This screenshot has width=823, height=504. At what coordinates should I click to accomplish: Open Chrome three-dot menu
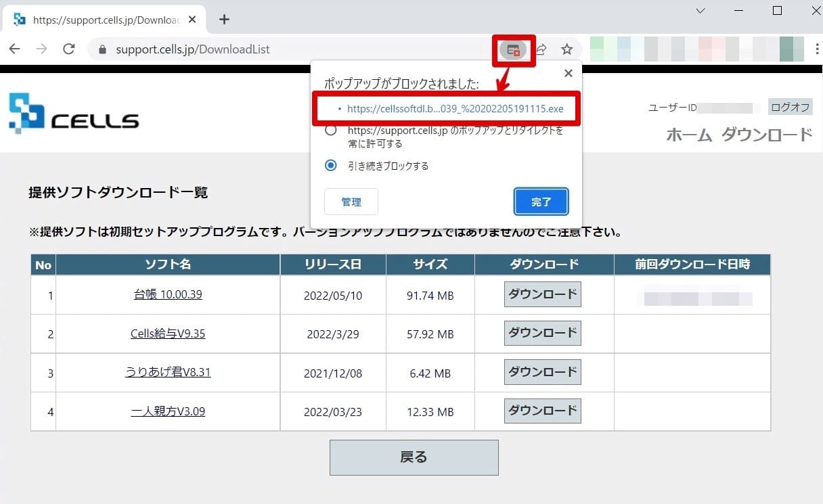coord(818,49)
